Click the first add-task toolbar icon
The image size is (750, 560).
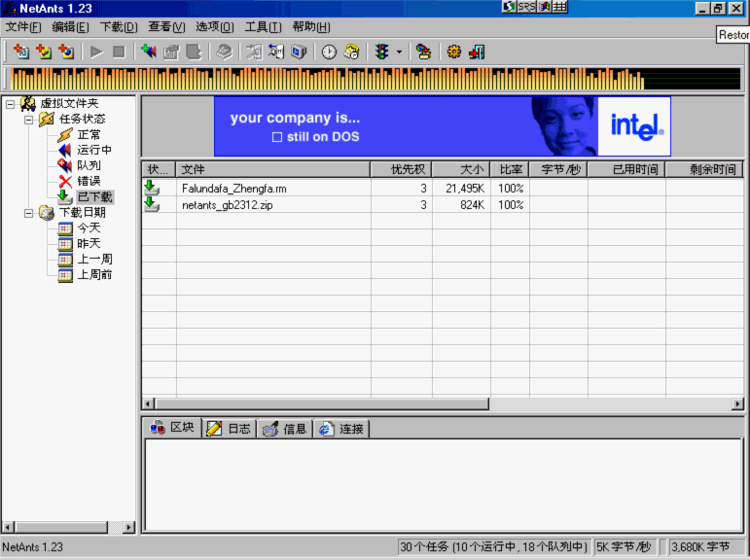[x=20, y=52]
